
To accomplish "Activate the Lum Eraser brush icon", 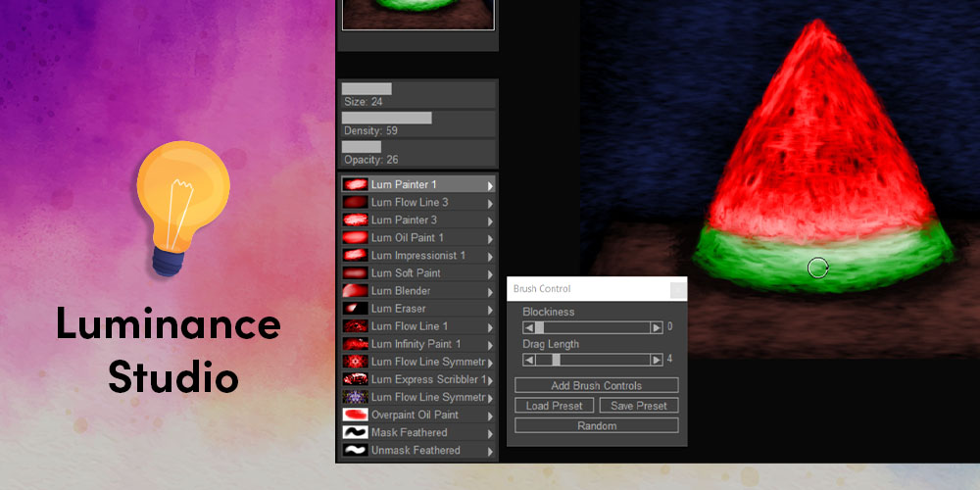I will coord(355,308).
